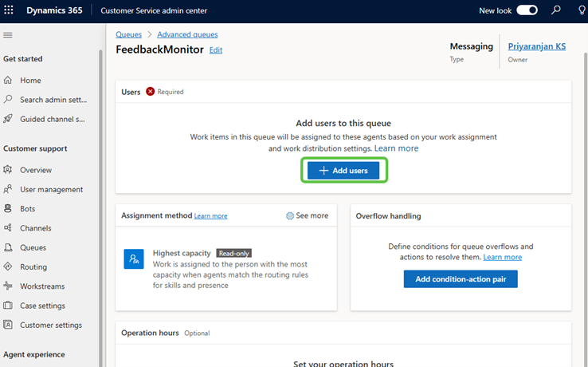Open Bots from the sidebar icon
The image size is (588, 367).
(8, 209)
